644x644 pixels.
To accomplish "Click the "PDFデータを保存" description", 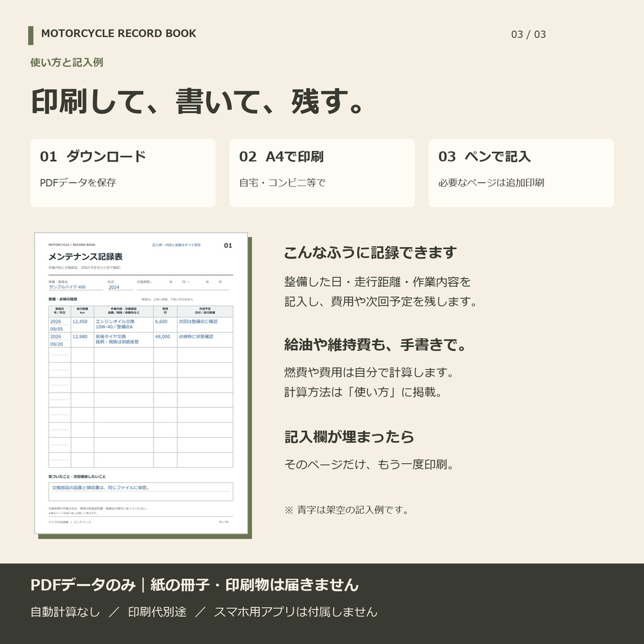I will 77,183.
